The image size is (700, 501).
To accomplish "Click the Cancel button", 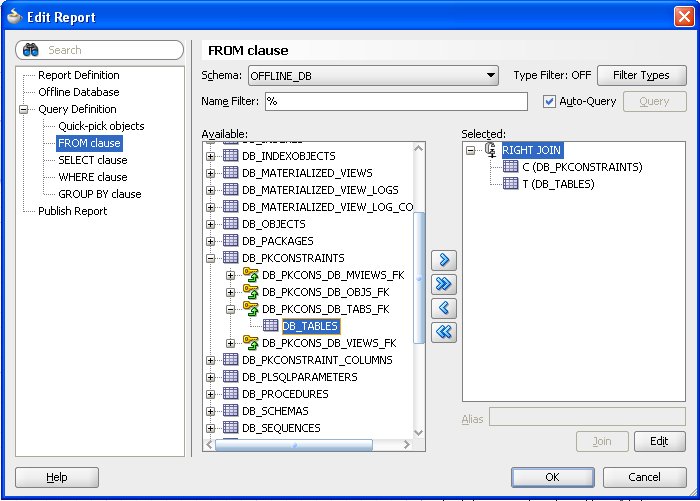I will (644, 477).
